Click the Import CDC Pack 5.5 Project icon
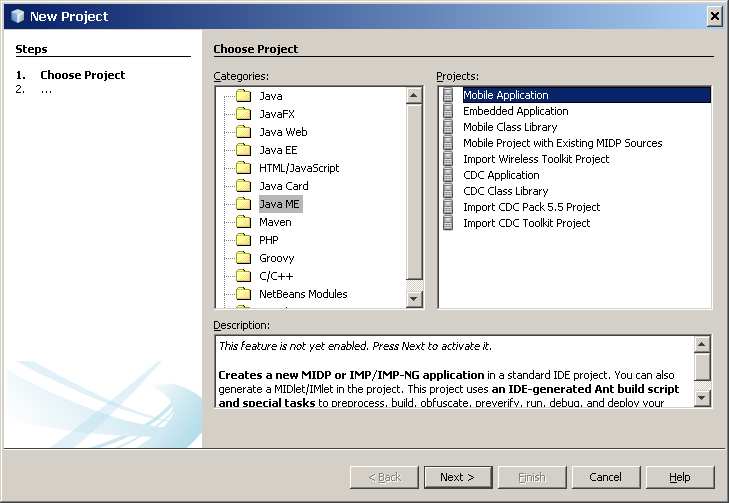 point(448,207)
